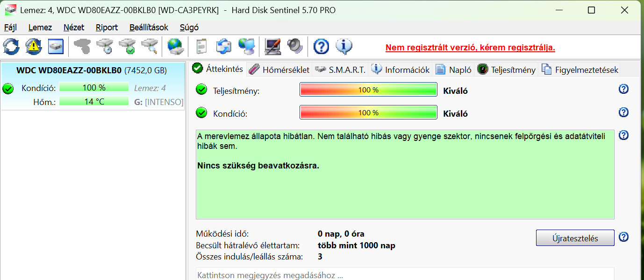Click the green disk status message box
644x280 pixels.
[x=405, y=175]
